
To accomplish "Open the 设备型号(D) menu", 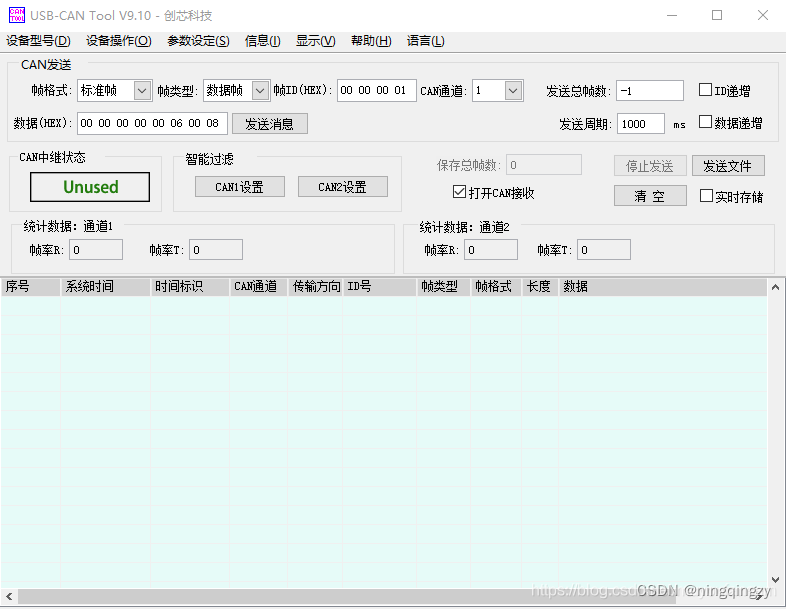I will click(x=38, y=41).
